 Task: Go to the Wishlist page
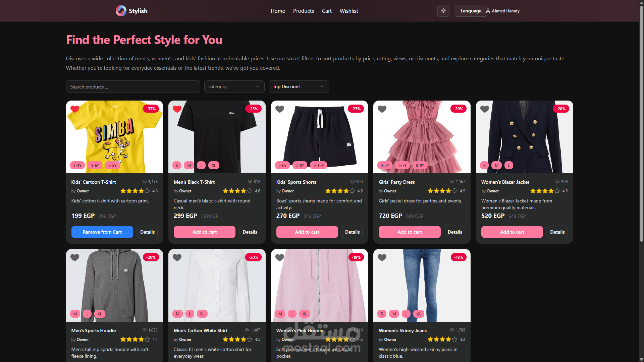pos(349,11)
